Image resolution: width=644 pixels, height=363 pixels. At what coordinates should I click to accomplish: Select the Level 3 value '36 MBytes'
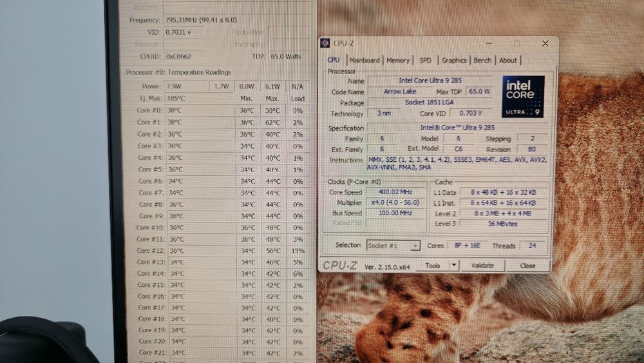tap(503, 224)
